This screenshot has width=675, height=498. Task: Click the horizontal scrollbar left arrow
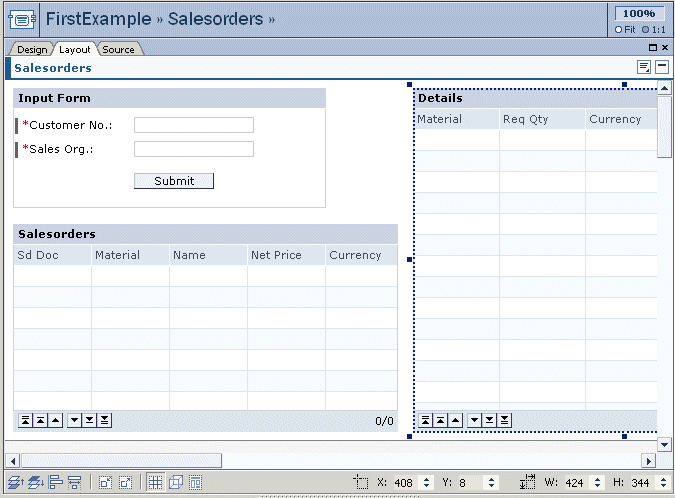click(13, 461)
